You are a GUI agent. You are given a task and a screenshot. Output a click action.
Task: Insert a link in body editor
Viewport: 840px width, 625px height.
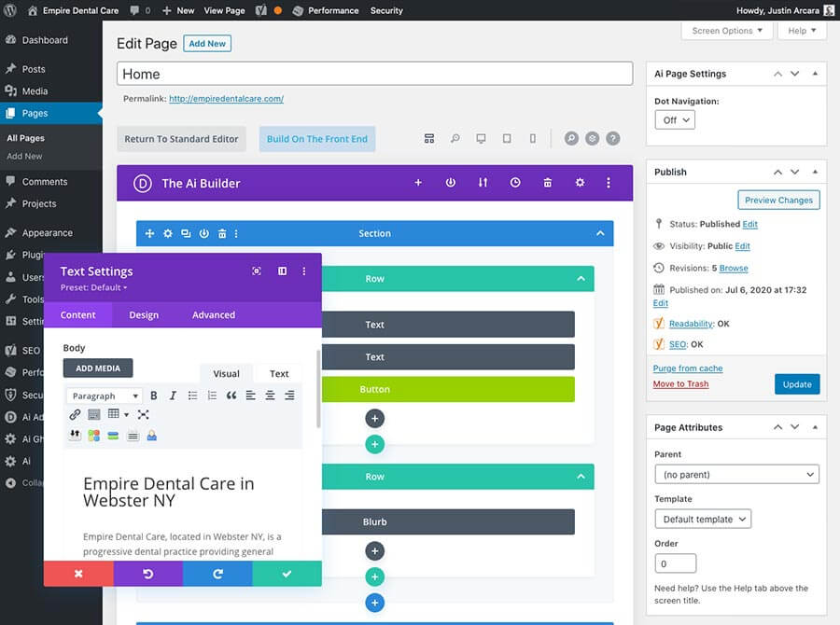[x=75, y=414]
